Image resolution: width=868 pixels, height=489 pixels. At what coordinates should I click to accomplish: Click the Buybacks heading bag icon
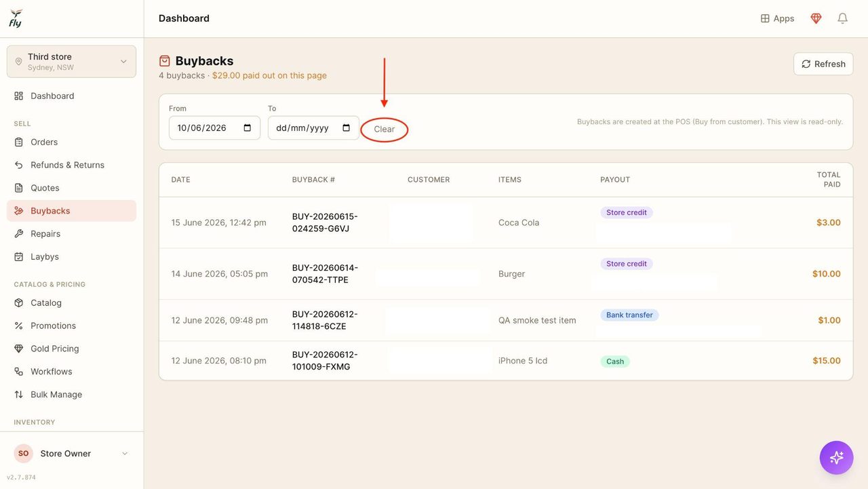click(165, 61)
